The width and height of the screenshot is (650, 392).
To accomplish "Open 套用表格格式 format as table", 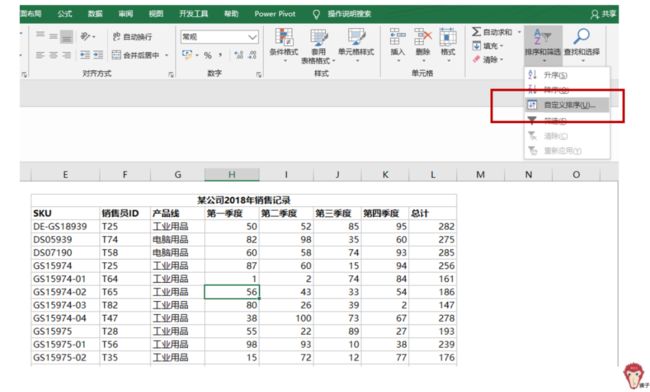I will pyautogui.click(x=318, y=46).
